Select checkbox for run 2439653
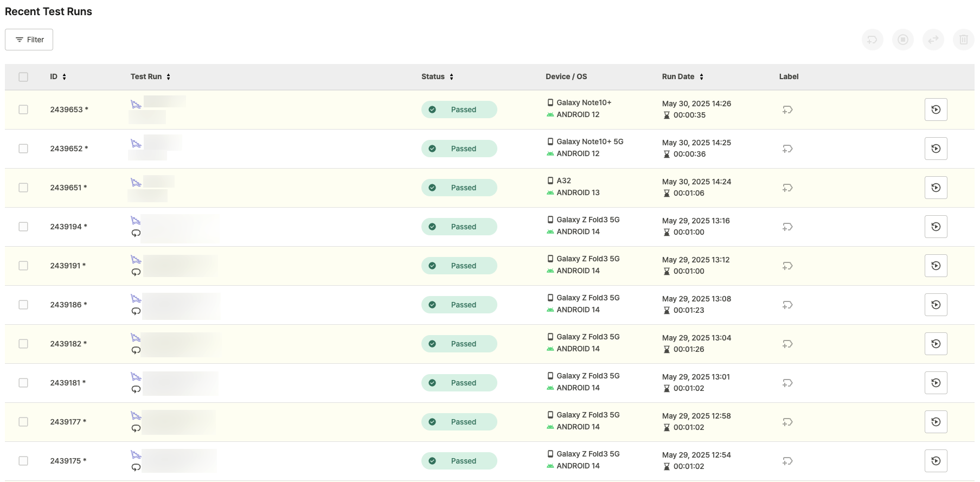 coord(23,110)
